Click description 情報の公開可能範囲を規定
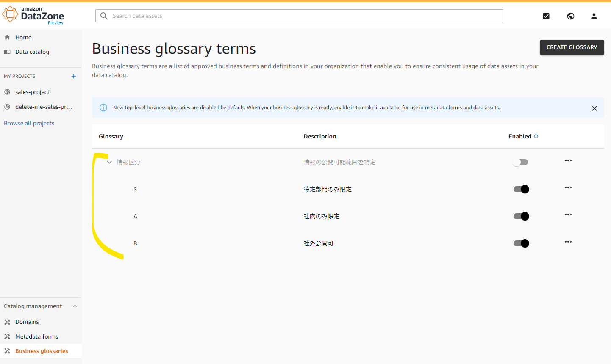This screenshot has width=611, height=364. (x=339, y=162)
